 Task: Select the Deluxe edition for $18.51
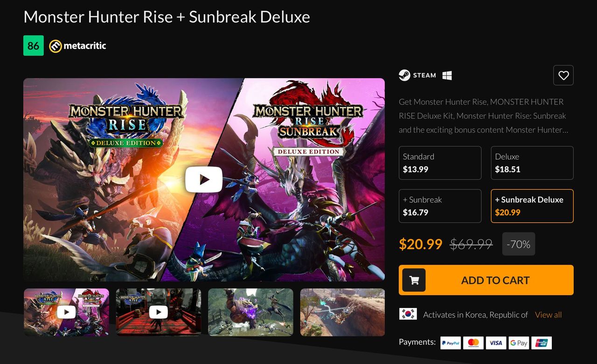point(532,163)
